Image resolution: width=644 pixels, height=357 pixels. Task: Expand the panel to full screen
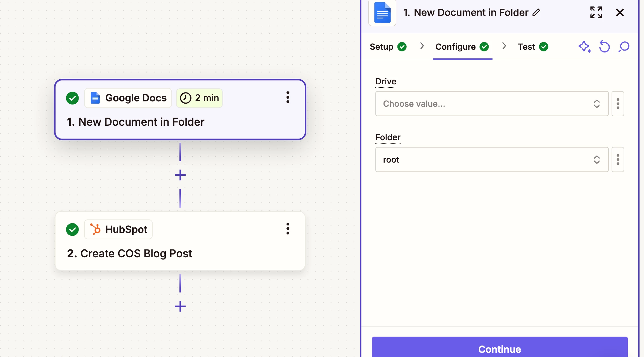(596, 12)
